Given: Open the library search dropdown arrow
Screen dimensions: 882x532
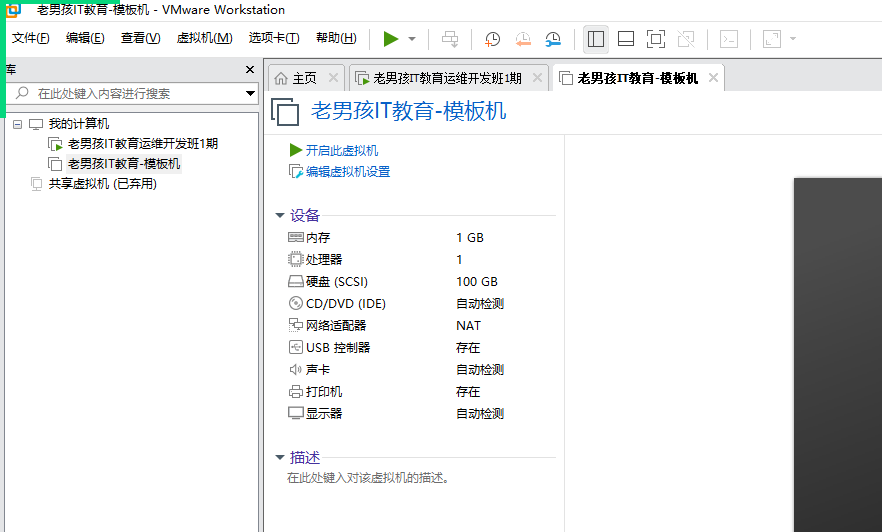Looking at the screenshot, I should (250, 93).
